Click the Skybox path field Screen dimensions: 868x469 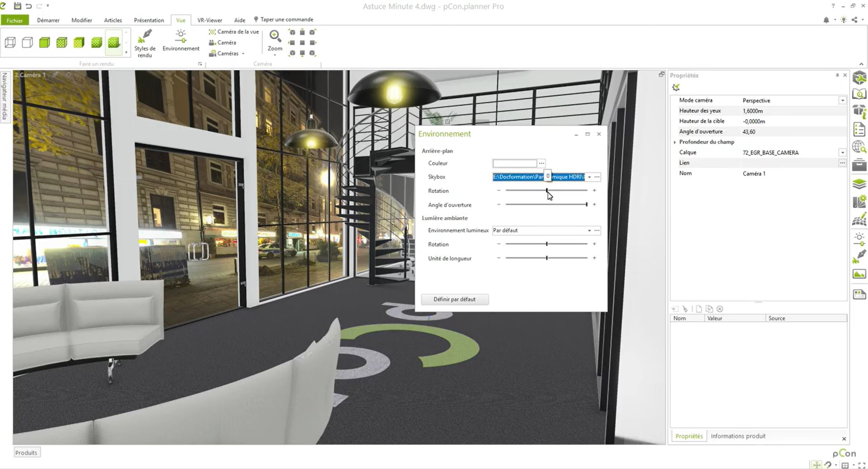click(x=538, y=177)
